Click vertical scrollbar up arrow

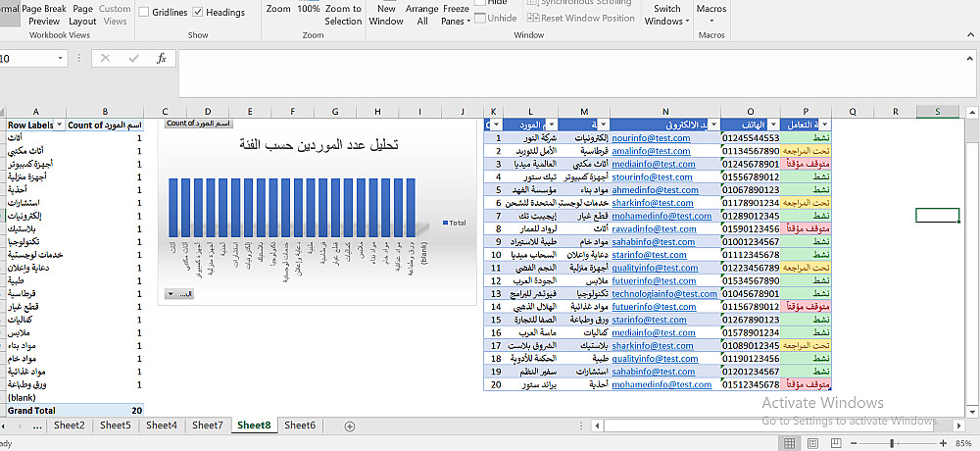click(972, 113)
